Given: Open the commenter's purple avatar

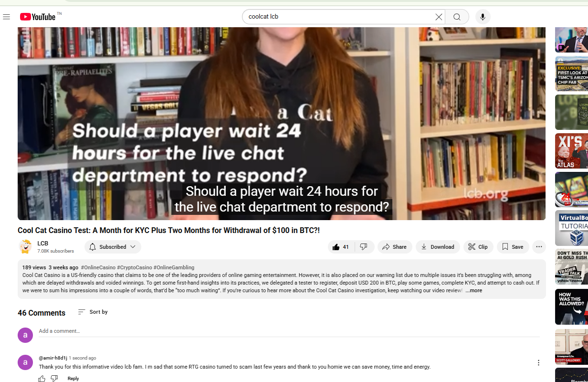Looking at the screenshot, I should [x=25, y=362].
